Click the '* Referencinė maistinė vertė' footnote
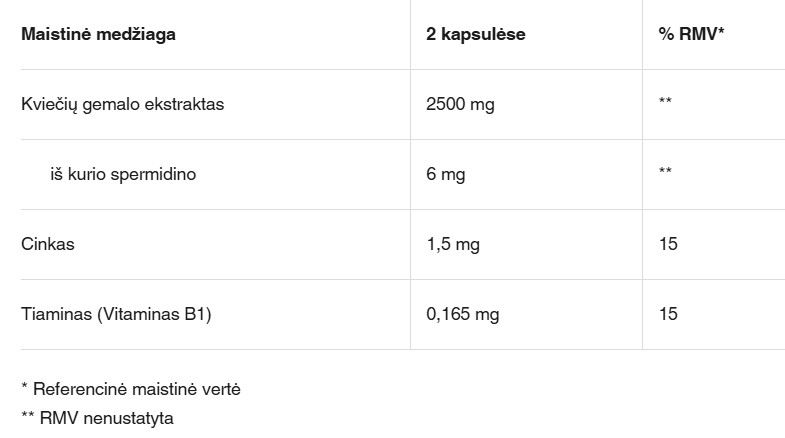This screenshot has height=438, width=785. (x=130, y=388)
